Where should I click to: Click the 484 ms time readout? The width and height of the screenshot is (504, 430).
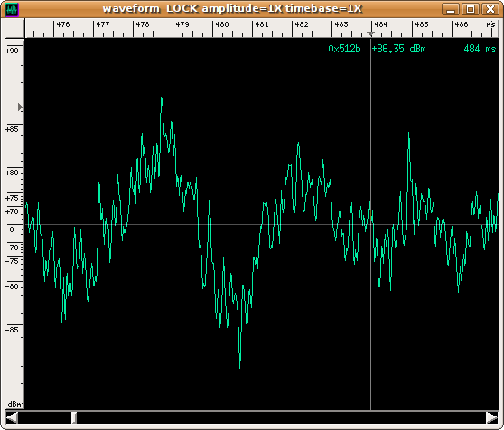coord(480,49)
